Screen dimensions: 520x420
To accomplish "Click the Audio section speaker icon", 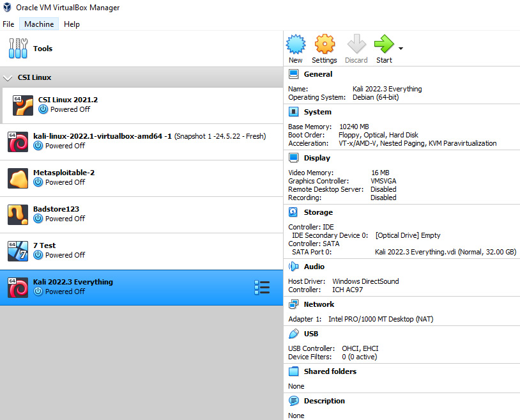I will 293,267.
